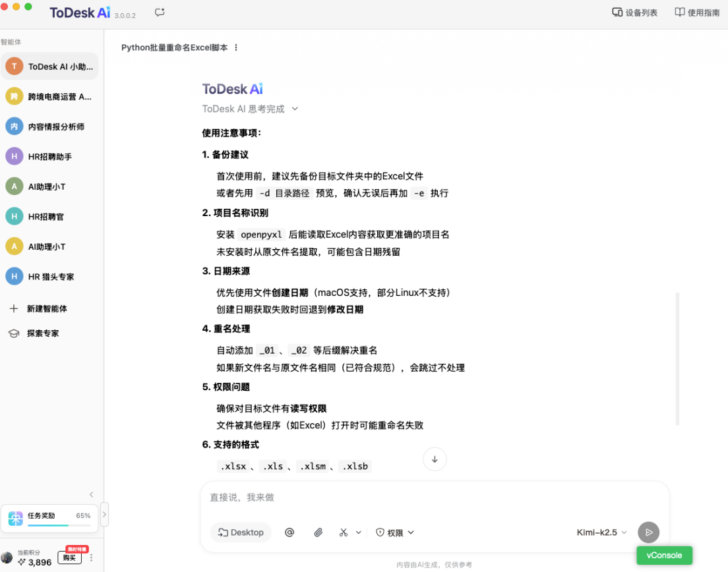Click the .xlsx format code tag

pos(233,466)
